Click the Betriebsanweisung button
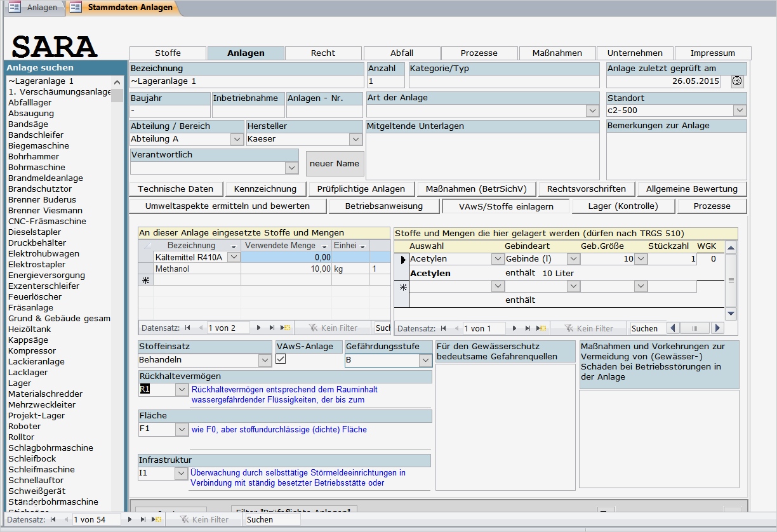This screenshot has width=777, height=532. click(x=383, y=206)
